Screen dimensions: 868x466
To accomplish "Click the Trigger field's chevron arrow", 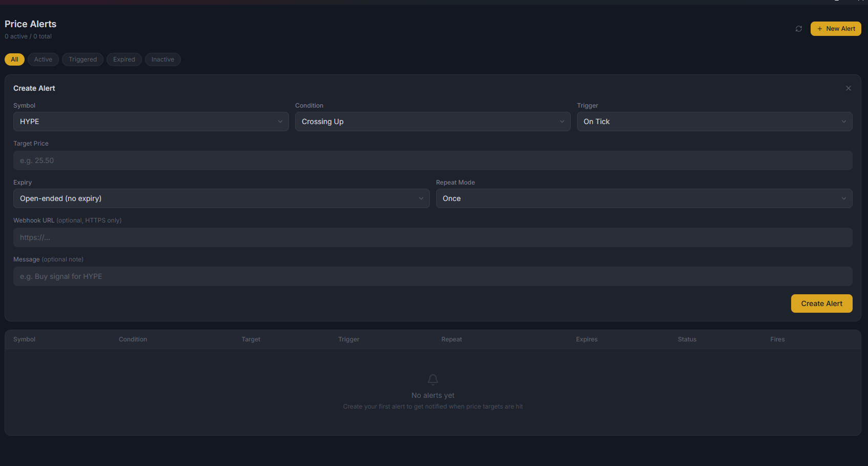I will tap(844, 121).
